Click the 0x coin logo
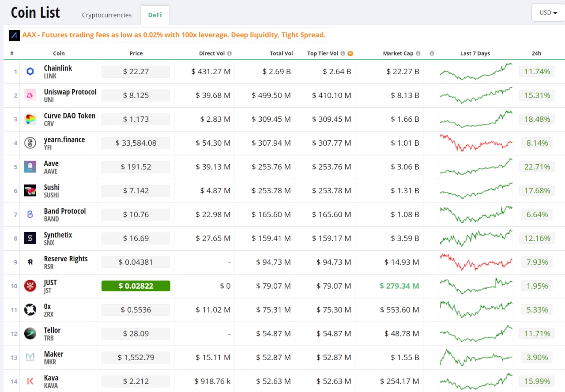 click(30, 310)
